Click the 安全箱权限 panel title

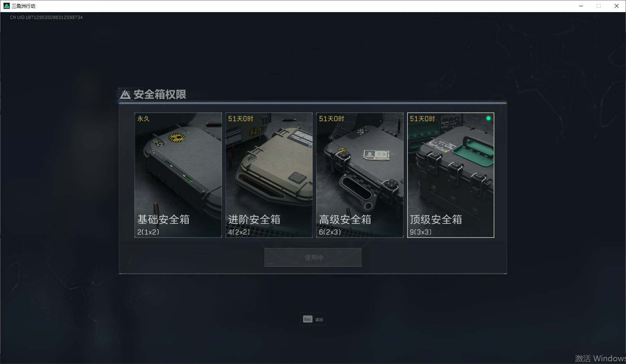click(160, 95)
